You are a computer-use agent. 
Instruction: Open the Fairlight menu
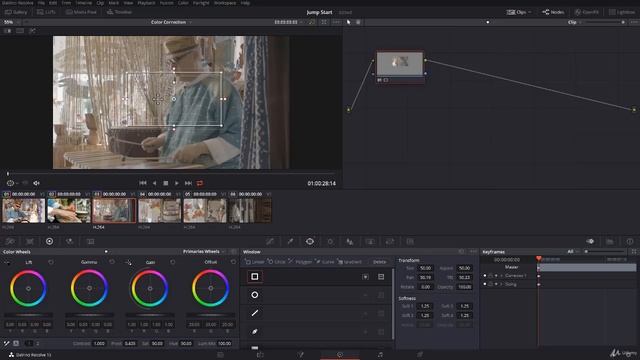[x=201, y=3]
